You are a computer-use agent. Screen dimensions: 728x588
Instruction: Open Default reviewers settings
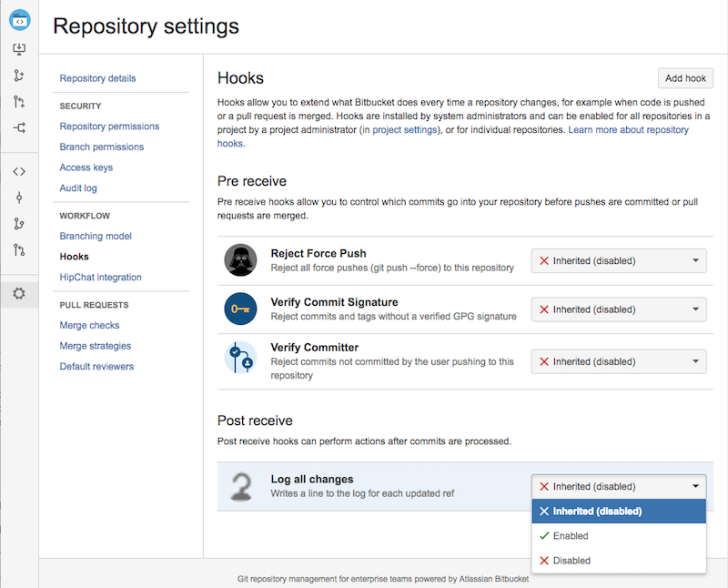pos(96,367)
